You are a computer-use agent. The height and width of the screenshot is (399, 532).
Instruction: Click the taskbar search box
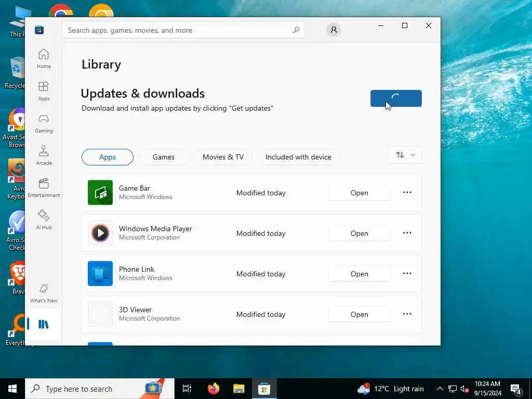tap(100, 389)
